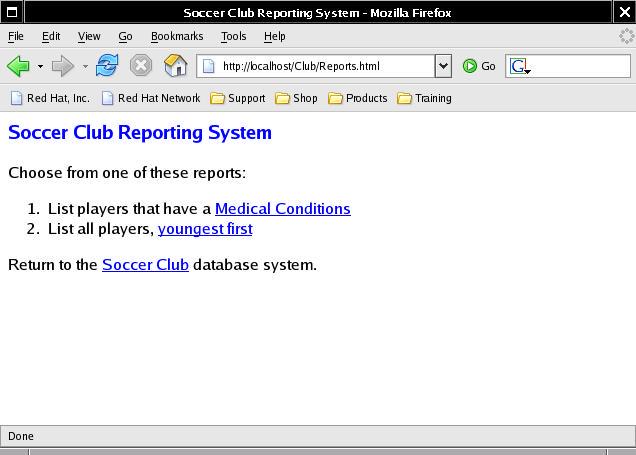This screenshot has width=636, height=455.
Task: Open the Forward button history arrow
Action: tap(85, 67)
